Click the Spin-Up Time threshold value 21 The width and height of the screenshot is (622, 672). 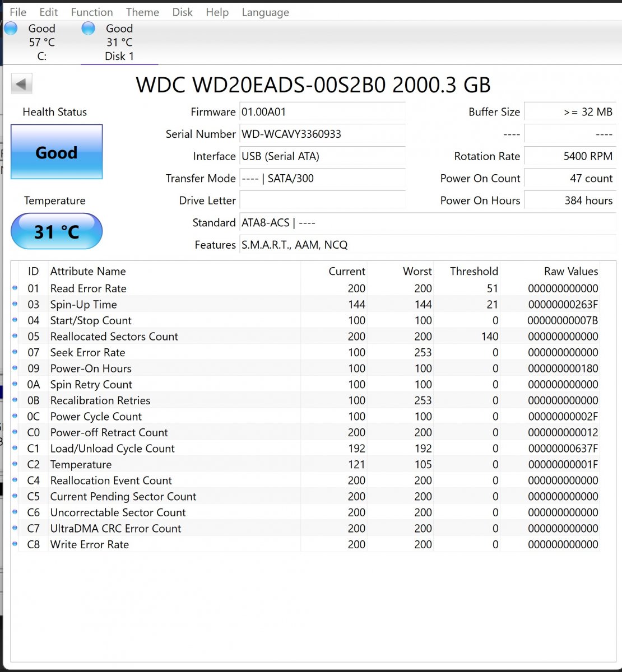tap(493, 305)
